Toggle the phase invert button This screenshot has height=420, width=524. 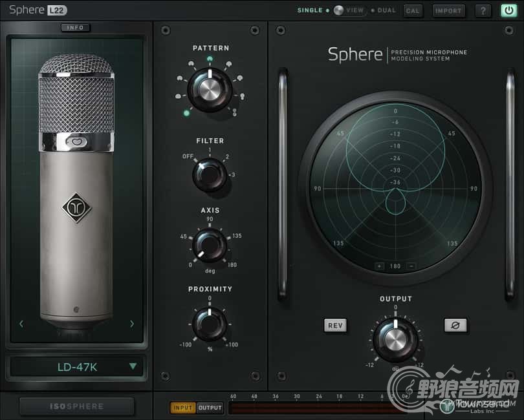pos(455,325)
